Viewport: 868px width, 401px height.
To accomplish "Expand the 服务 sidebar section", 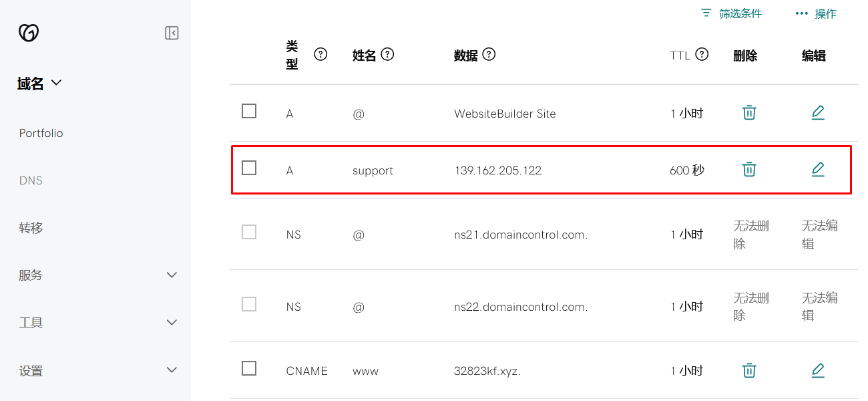I will (x=97, y=275).
